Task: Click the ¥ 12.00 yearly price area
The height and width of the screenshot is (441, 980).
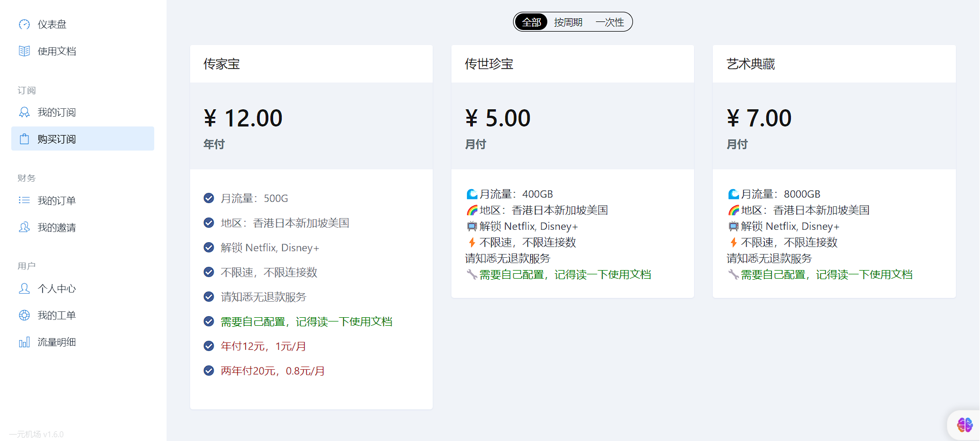Action: coord(243,118)
